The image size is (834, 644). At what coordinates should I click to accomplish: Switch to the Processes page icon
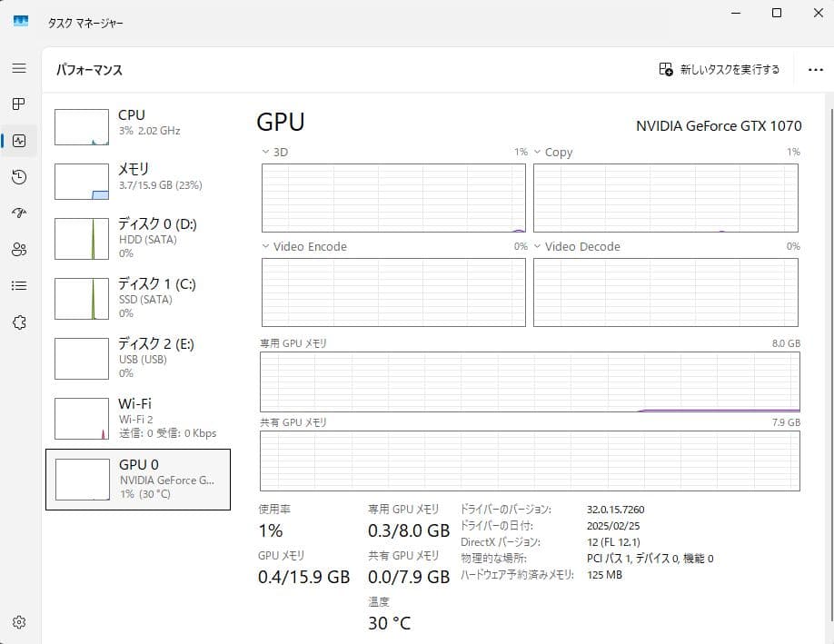tap(19, 104)
